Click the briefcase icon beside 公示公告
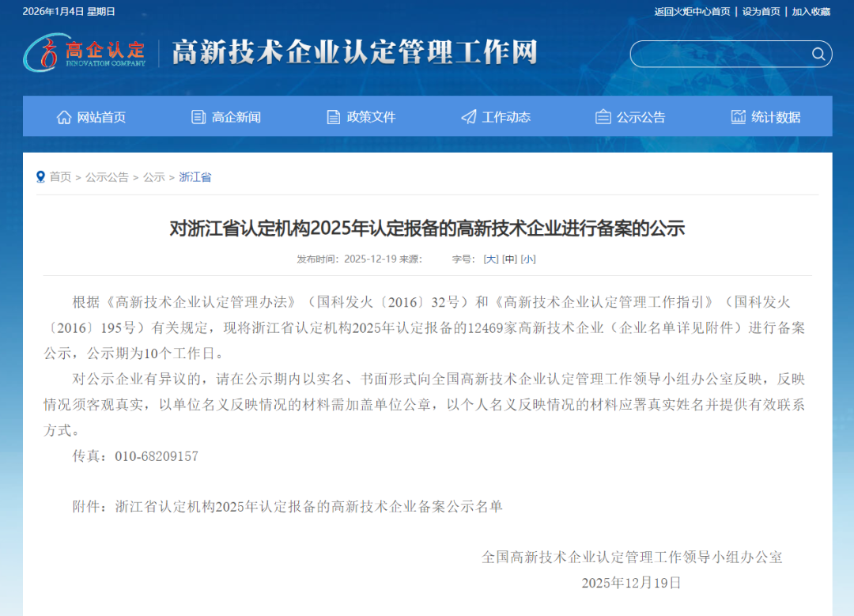The width and height of the screenshot is (854, 616). pyautogui.click(x=603, y=117)
